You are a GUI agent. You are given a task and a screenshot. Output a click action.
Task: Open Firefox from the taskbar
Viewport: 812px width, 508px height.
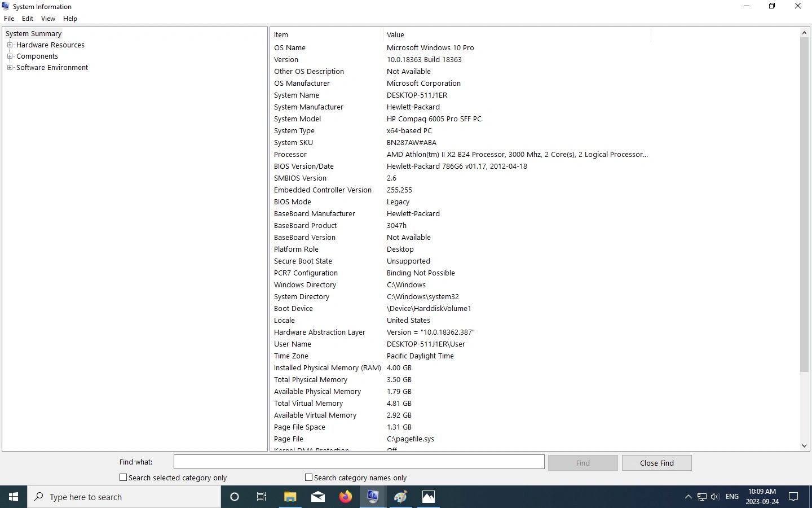[x=345, y=497]
